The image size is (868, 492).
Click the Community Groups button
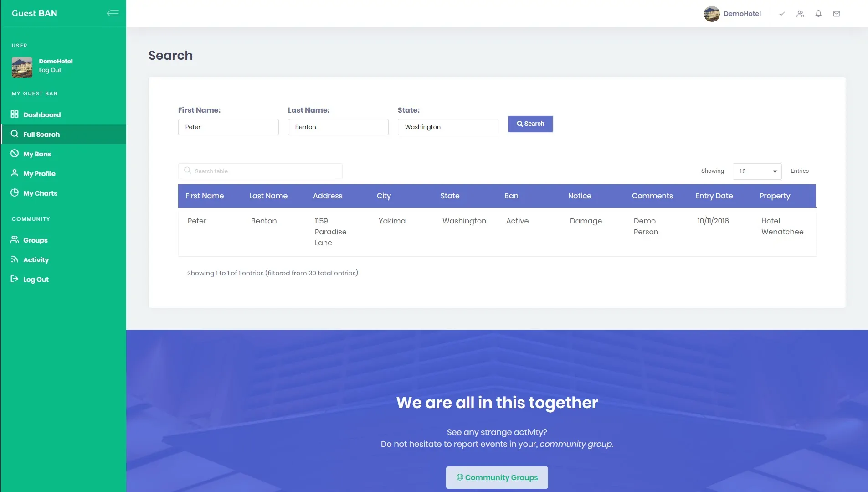pyautogui.click(x=497, y=477)
